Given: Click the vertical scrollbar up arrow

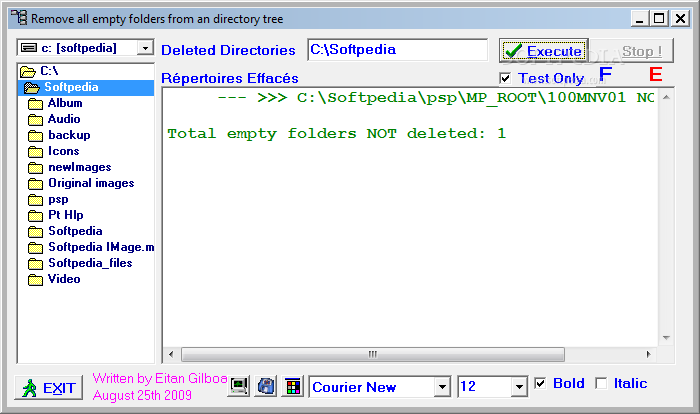Looking at the screenshot, I should [x=666, y=97].
